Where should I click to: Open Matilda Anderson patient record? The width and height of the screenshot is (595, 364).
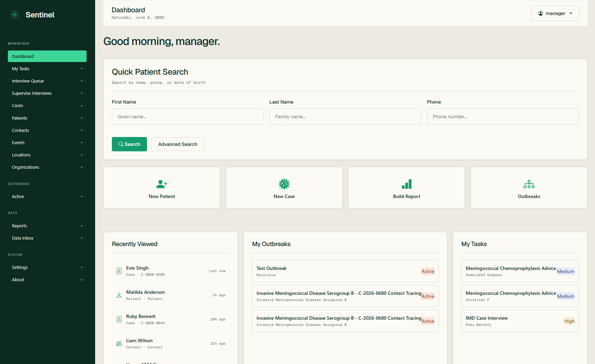point(170,295)
